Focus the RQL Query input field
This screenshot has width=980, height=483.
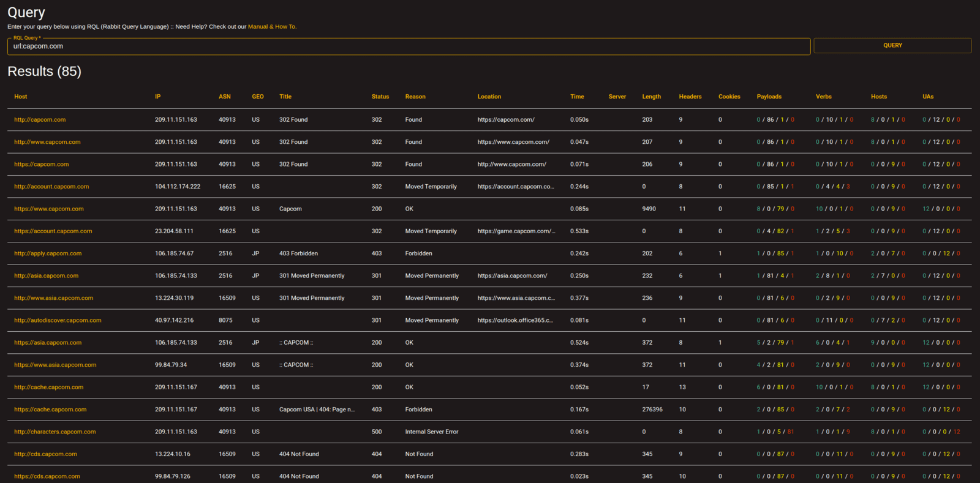(409, 47)
